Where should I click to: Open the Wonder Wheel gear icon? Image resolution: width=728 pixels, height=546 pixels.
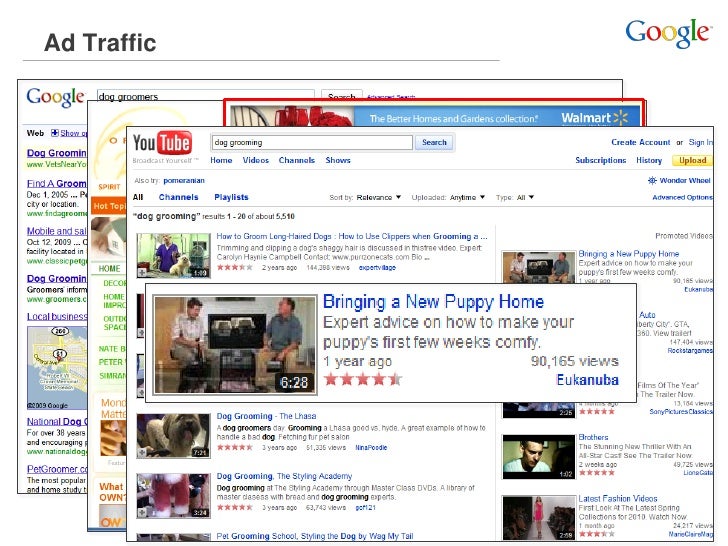[x=652, y=180]
